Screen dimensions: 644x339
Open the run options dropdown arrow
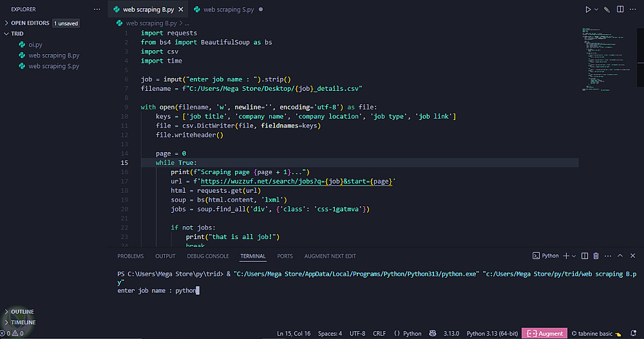[x=596, y=10]
